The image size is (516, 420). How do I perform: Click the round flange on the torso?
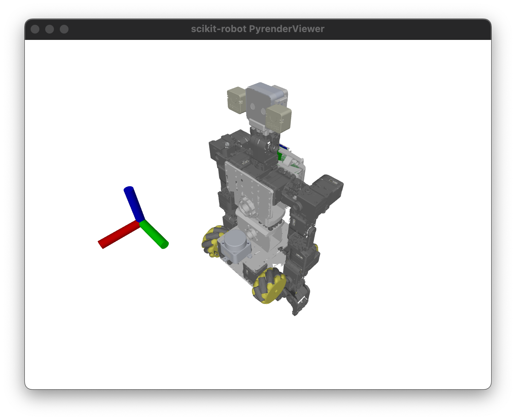pyautogui.click(x=248, y=206)
